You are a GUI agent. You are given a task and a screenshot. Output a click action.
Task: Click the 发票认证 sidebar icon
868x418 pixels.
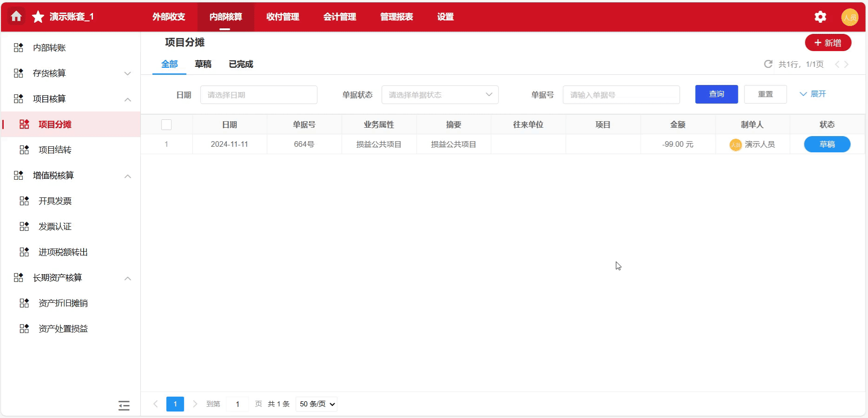[24, 226]
